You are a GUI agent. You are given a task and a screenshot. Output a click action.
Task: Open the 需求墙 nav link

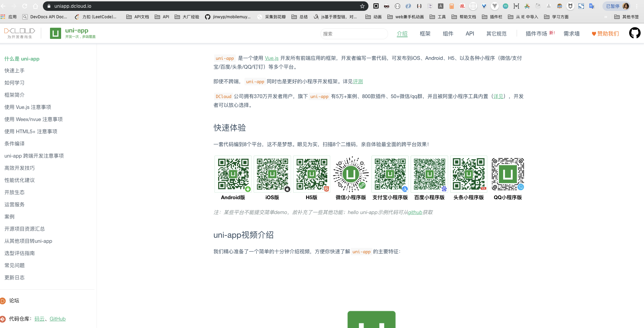tap(571, 33)
